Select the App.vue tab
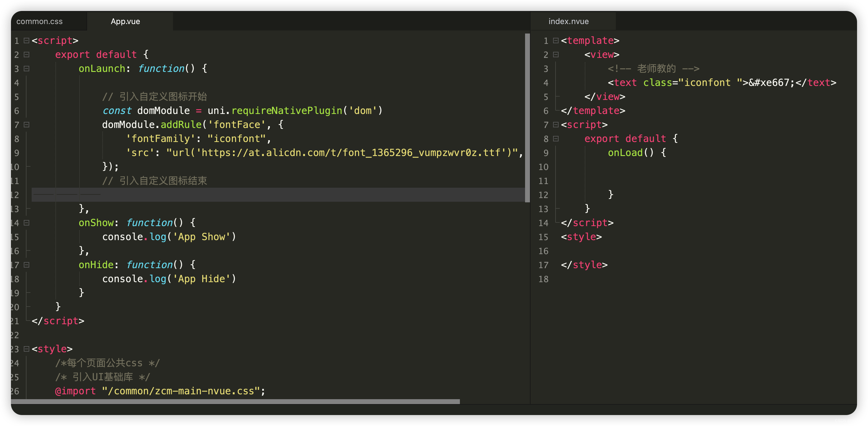868x426 pixels. point(125,22)
